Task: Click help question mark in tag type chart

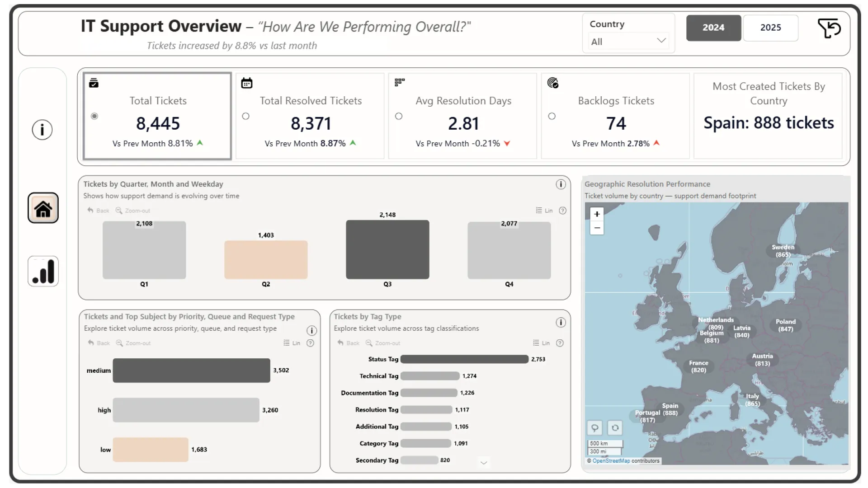Action: point(560,343)
